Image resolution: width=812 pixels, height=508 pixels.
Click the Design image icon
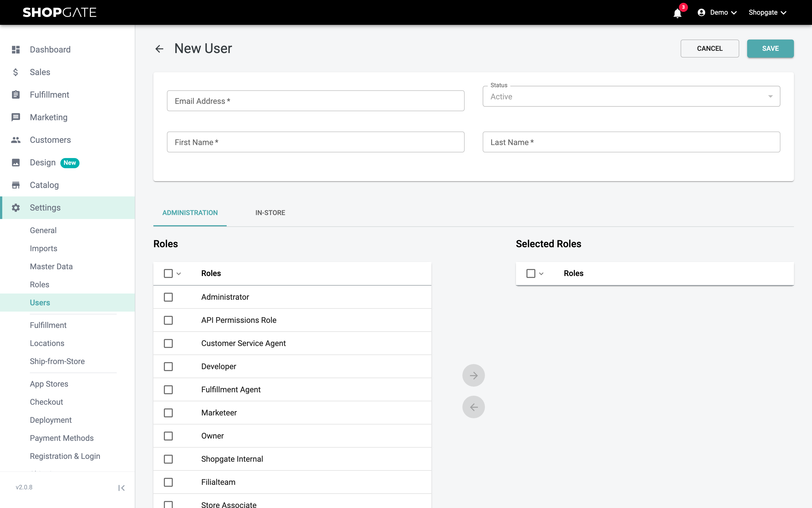(16, 162)
